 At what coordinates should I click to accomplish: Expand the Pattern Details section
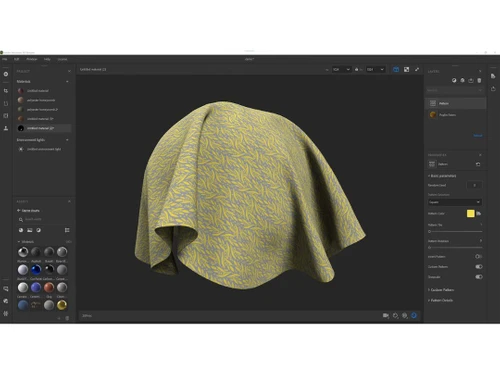[440, 300]
